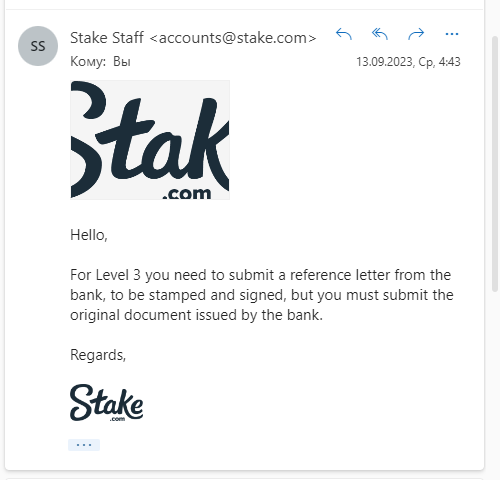
Task: Forward this email using the arrow icon
Action: click(x=416, y=34)
